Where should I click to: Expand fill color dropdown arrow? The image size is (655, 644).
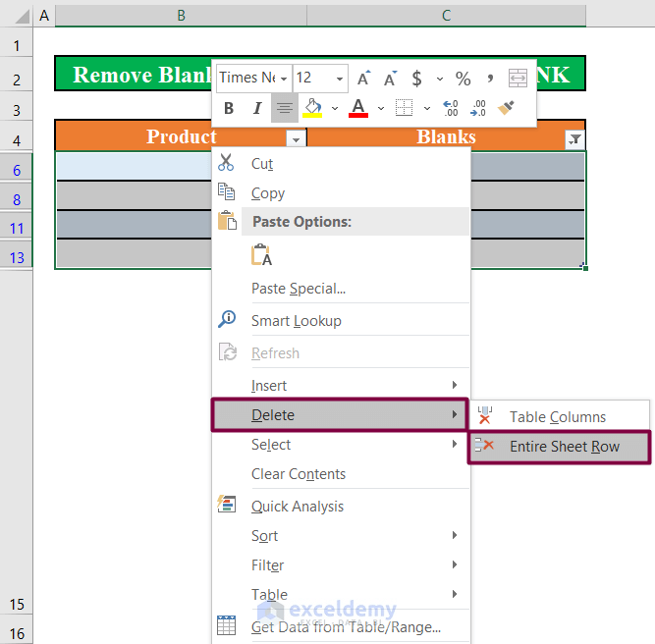[335, 109]
